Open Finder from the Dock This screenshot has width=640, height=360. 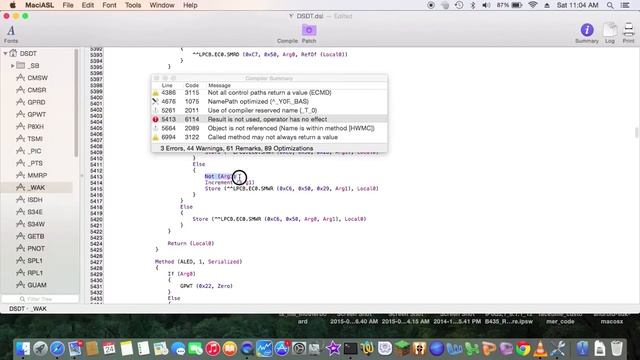pos(23,349)
